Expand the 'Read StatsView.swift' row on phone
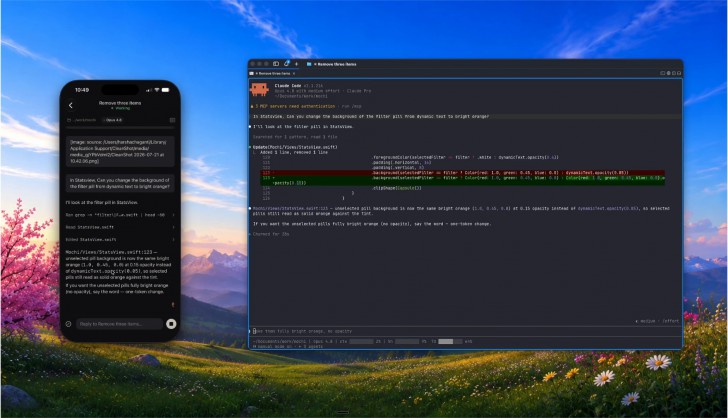The width and height of the screenshot is (728, 418). point(121,227)
